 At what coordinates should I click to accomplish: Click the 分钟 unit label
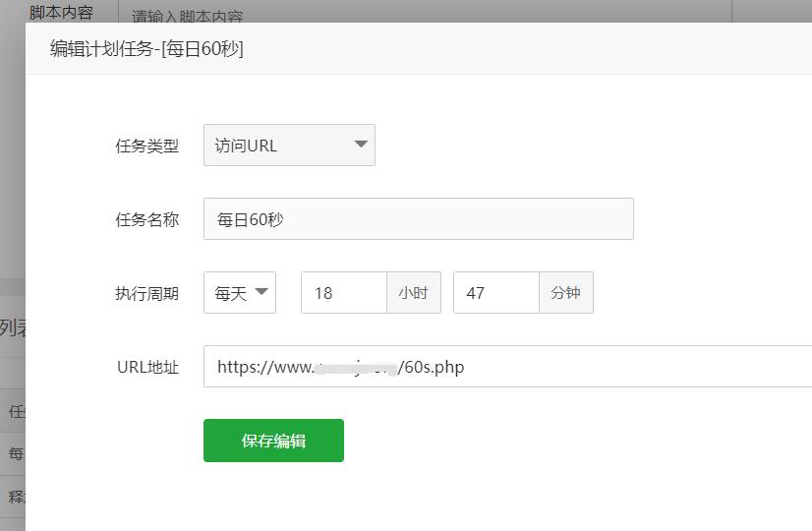566,293
